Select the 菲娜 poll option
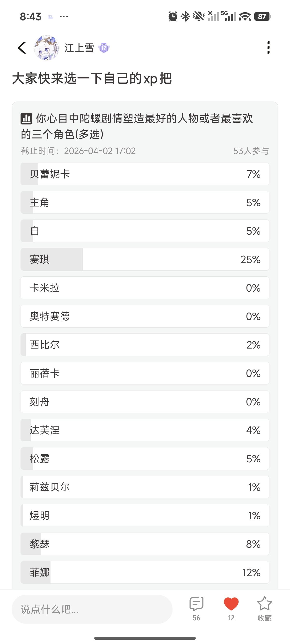The width and height of the screenshot is (290, 644). coord(145,572)
